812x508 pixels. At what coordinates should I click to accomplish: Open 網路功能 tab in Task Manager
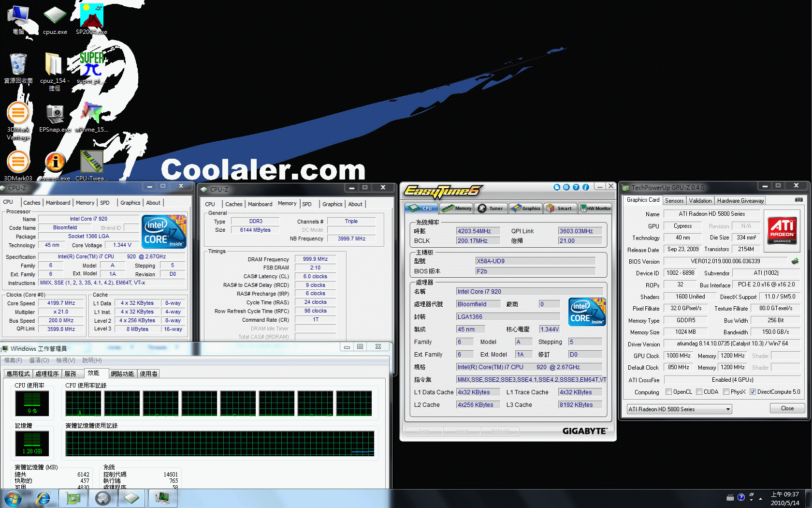coord(122,374)
